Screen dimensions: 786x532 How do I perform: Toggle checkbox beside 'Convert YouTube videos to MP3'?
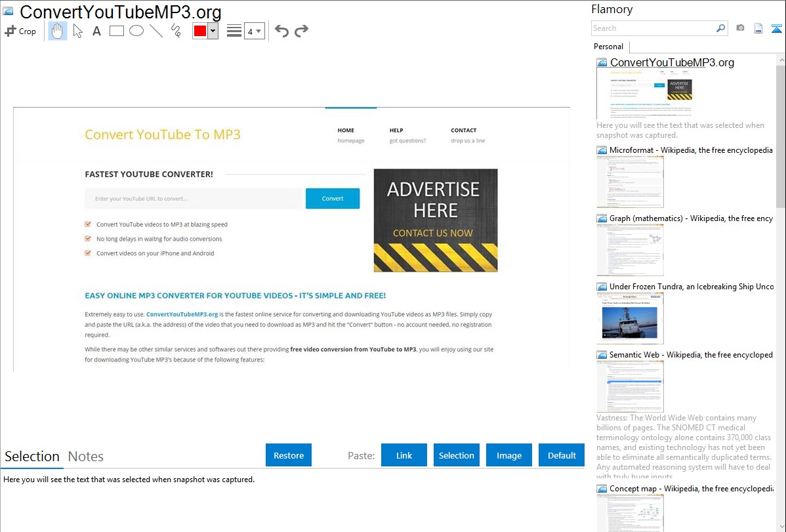point(88,224)
